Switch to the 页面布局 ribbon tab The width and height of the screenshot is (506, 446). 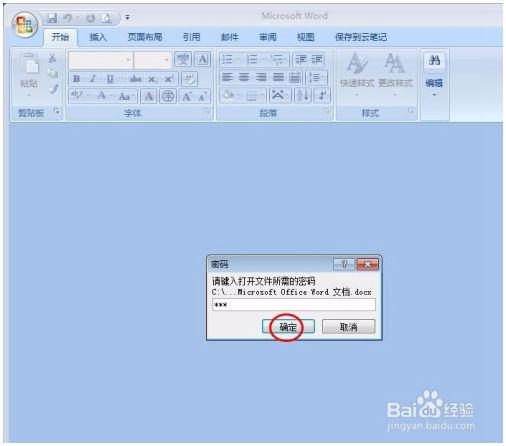(145, 37)
